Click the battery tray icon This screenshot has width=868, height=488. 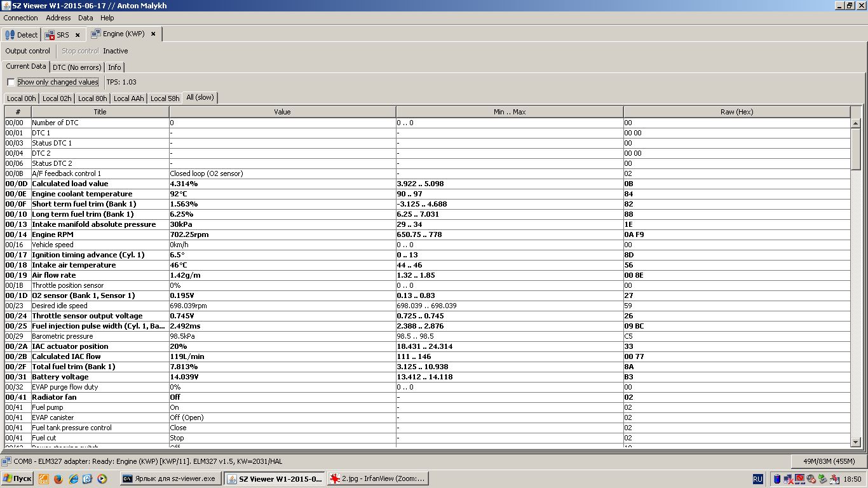point(777,478)
